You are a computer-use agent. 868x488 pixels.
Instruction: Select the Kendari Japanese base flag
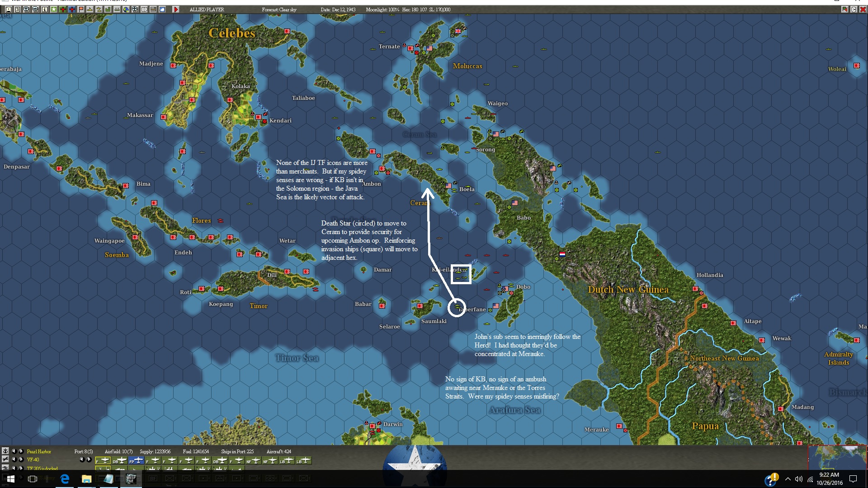(x=259, y=117)
